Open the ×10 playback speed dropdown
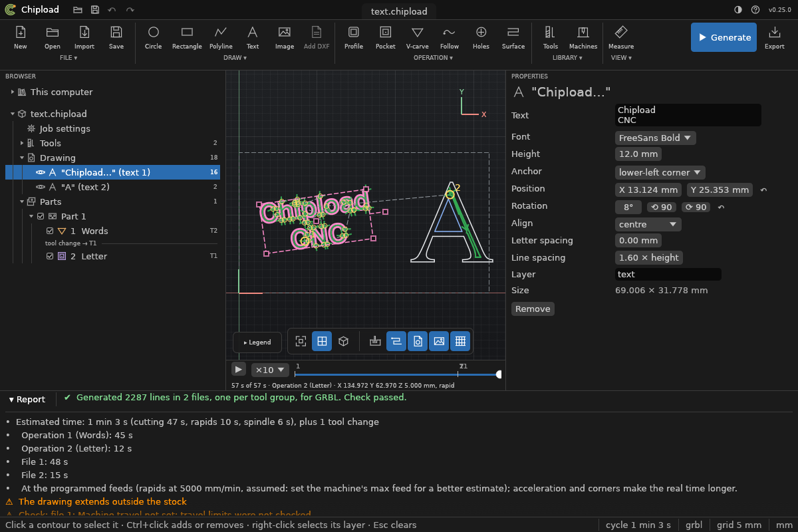Image resolution: width=798 pixels, height=532 pixels. click(x=270, y=370)
